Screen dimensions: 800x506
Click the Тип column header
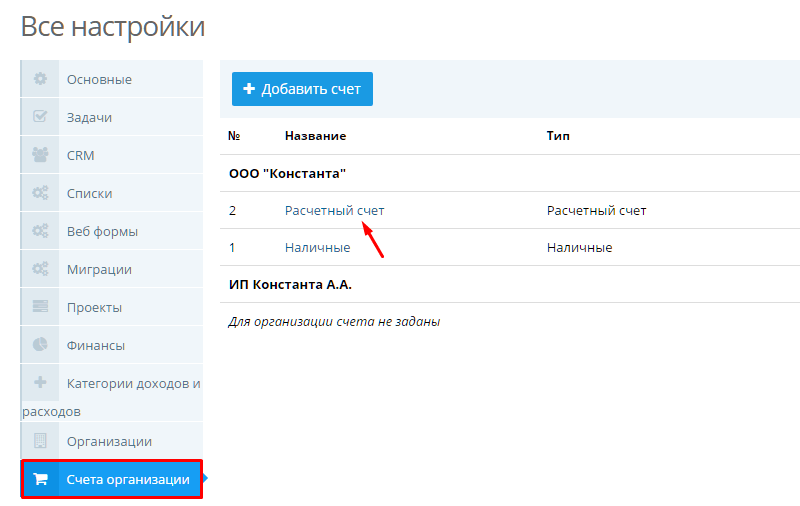tap(558, 135)
